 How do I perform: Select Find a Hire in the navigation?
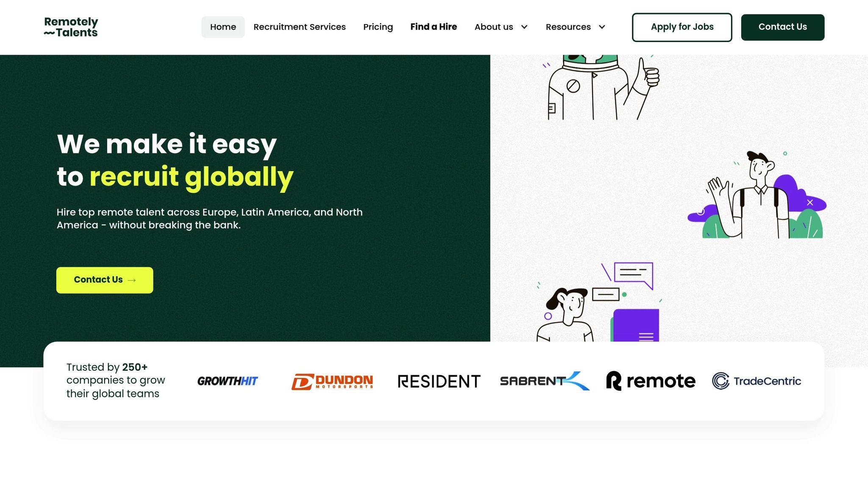coord(434,27)
